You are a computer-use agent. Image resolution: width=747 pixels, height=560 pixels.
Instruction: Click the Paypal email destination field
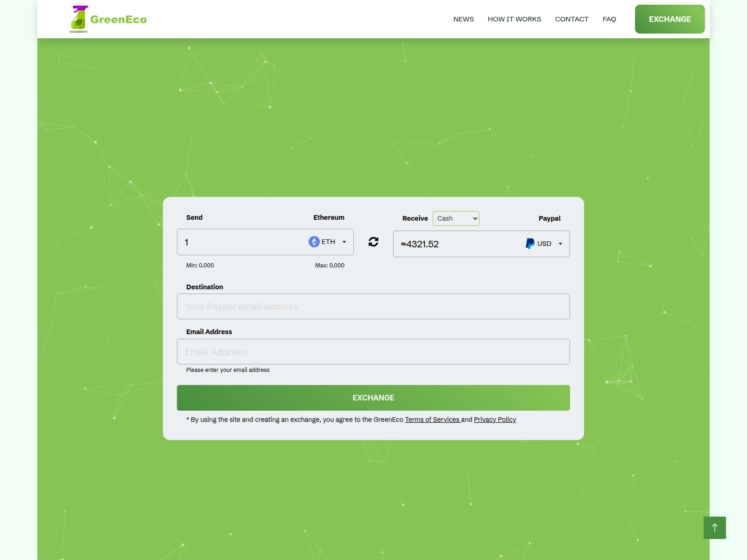tap(373, 307)
